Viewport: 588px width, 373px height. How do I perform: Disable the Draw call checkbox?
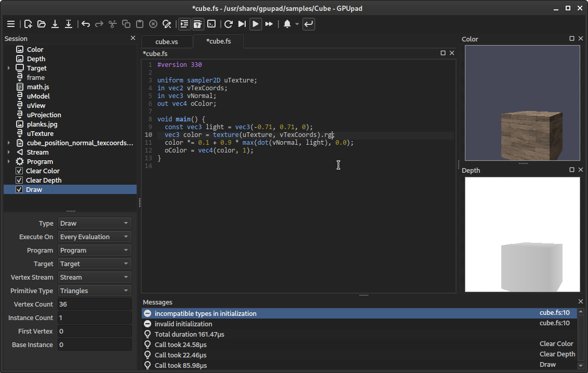pyautogui.click(x=19, y=190)
